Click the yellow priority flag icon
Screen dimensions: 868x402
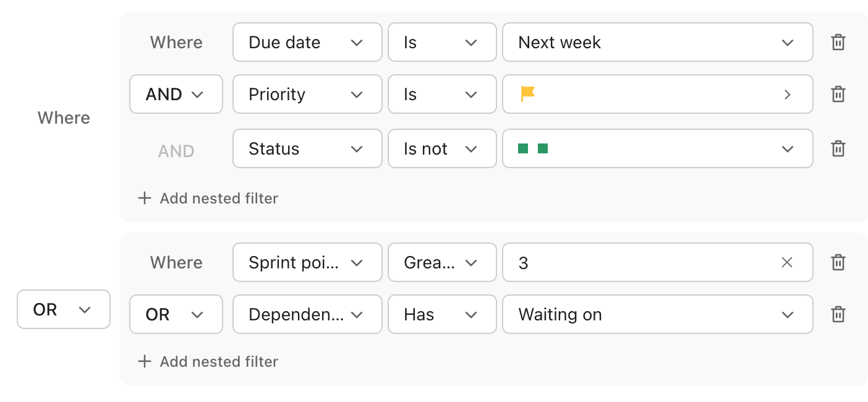[527, 94]
